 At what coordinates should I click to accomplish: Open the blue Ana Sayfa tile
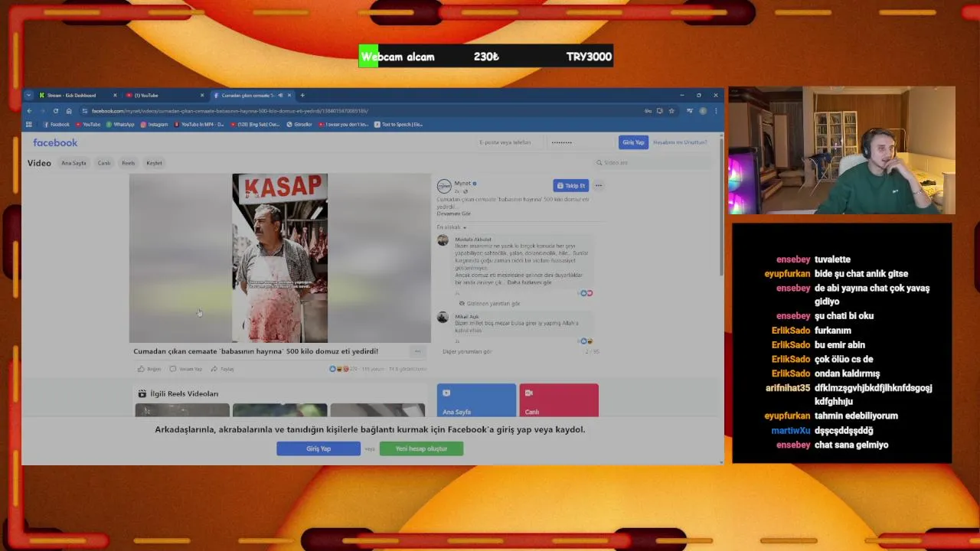pyautogui.click(x=476, y=400)
